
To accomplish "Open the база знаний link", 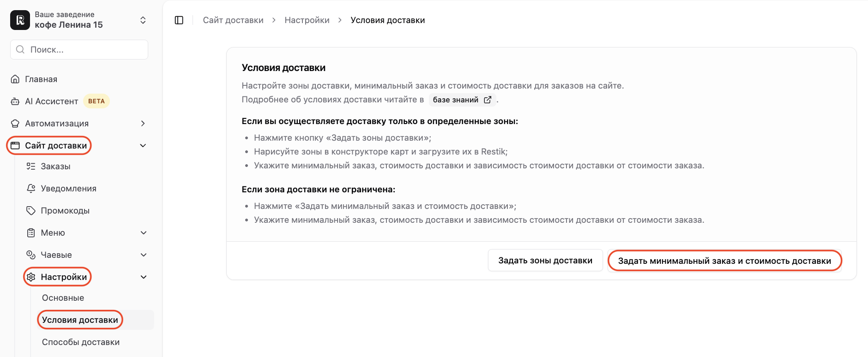I will pos(462,100).
